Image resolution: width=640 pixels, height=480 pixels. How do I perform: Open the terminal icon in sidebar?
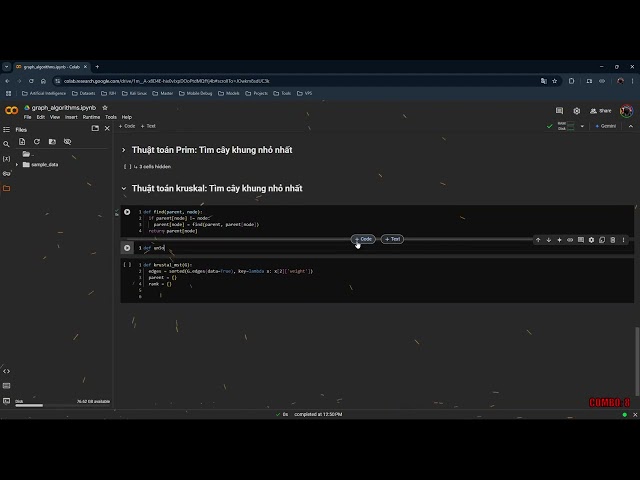pyautogui.click(x=7, y=401)
